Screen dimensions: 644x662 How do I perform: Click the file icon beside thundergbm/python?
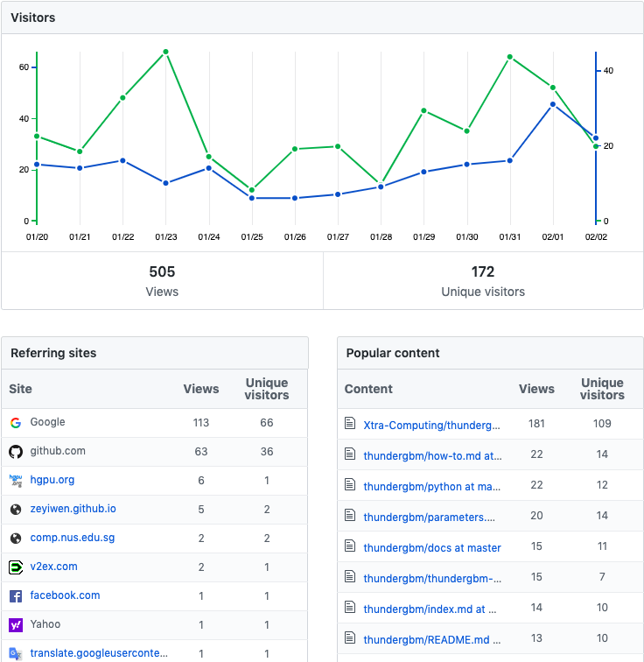pyautogui.click(x=350, y=484)
